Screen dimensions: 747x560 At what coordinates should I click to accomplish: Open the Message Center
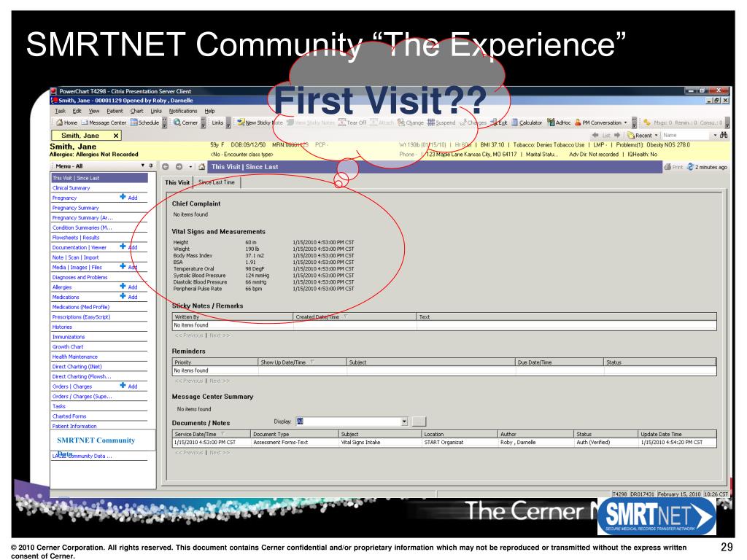pos(104,122)
